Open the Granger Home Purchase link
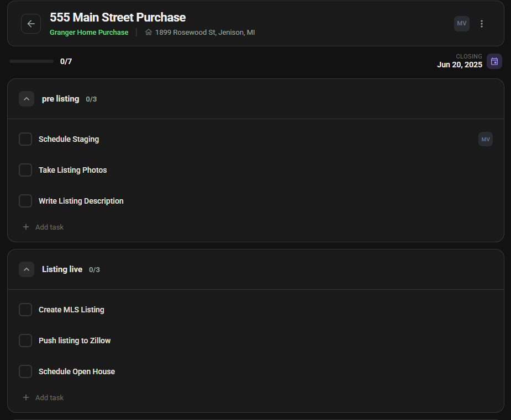 pyautogui.click(x=89, y=33)
